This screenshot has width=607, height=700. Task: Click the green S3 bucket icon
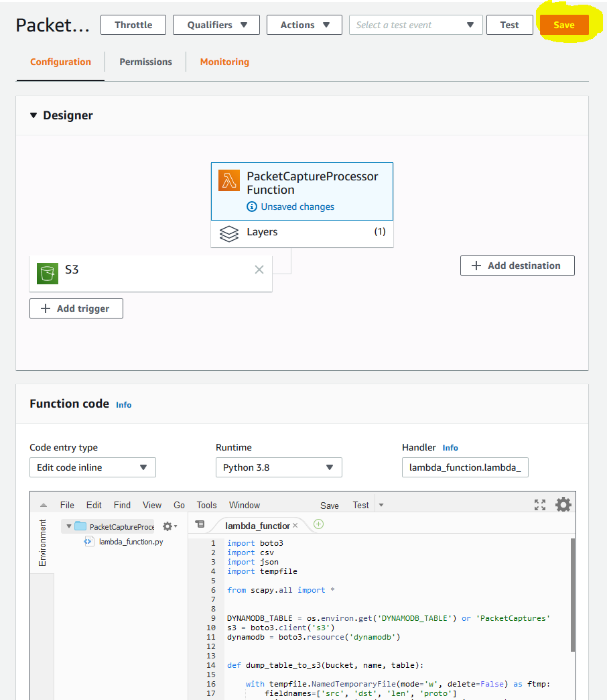48,273
